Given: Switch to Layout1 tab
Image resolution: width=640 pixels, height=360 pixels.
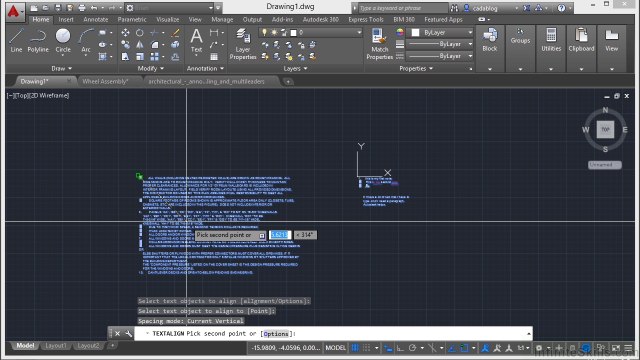Looking at the screenshot, I should [56, 345].
